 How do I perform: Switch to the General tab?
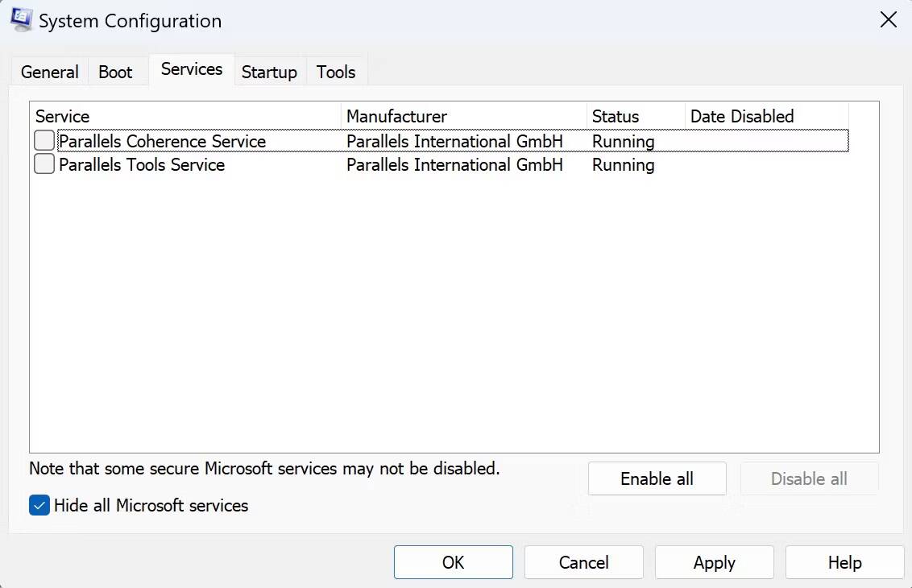pyautogui.click(x=48, y=72)
